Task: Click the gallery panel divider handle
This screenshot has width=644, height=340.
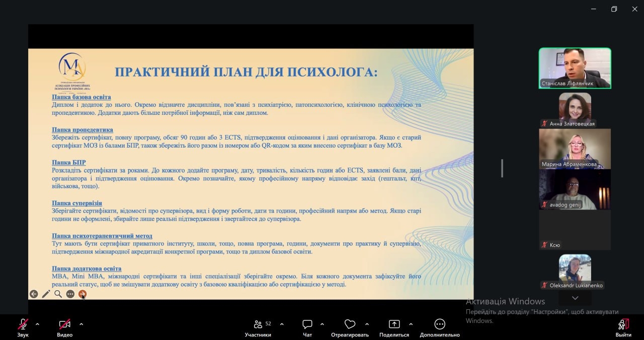Action: point(502,168)
